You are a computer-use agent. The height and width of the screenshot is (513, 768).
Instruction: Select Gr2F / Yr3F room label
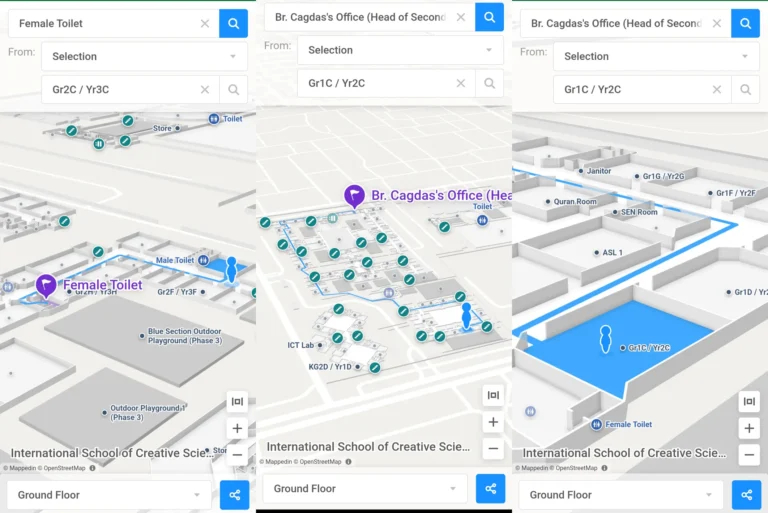[177, 292]
